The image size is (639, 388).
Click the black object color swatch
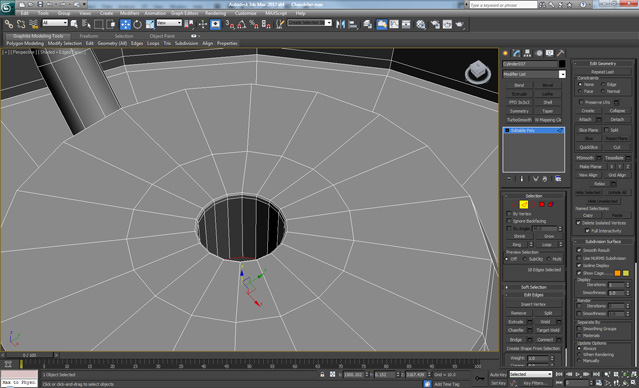(x=562, y=64)
